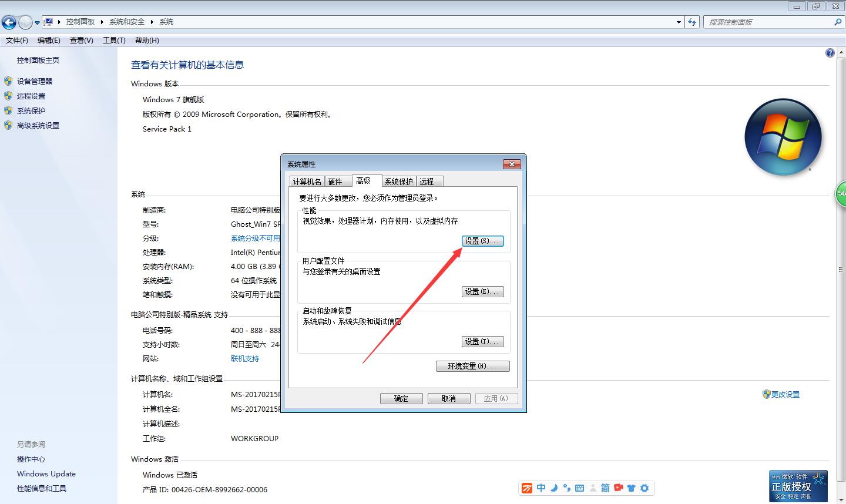Click the 正版授权 genuine Microsoft badge
The image size is (846, 504).
(798, 486)
